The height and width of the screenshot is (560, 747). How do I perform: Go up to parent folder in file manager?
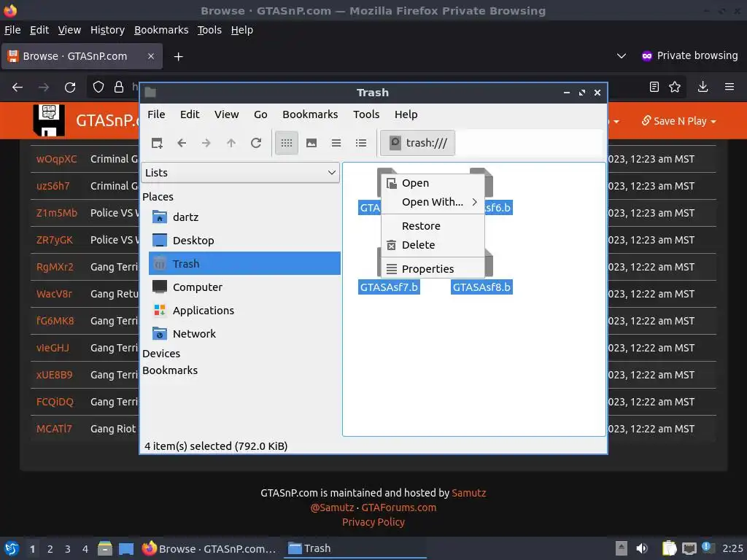[x=231, y=143]
